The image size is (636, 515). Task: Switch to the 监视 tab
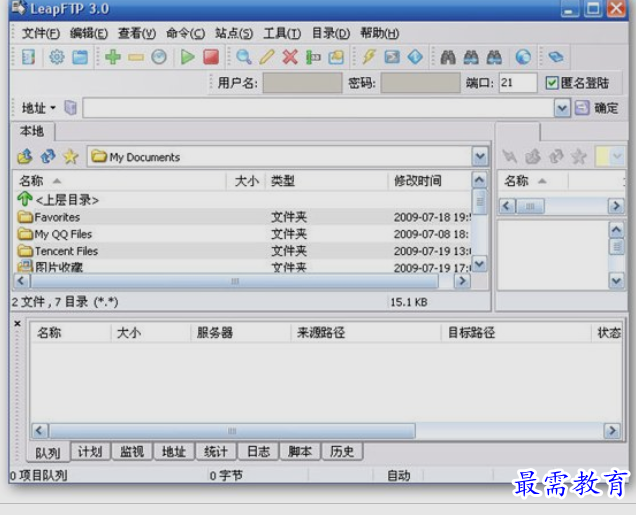132,451
